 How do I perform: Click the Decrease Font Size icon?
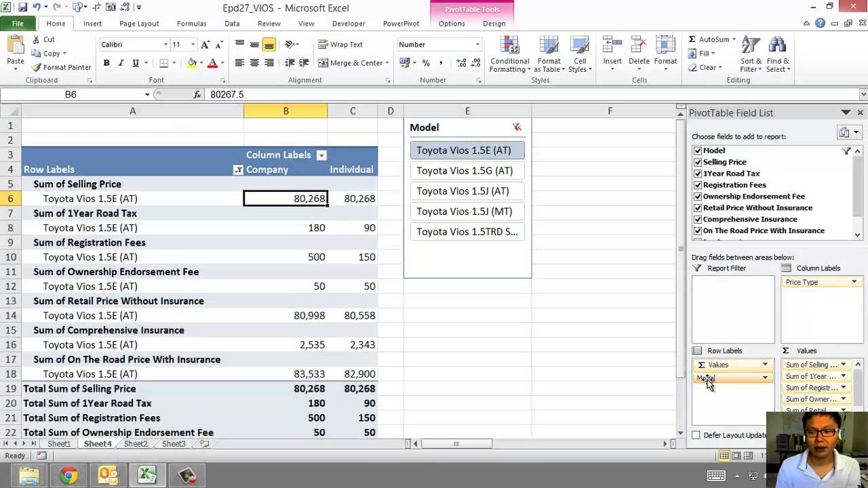pos(220,45)
